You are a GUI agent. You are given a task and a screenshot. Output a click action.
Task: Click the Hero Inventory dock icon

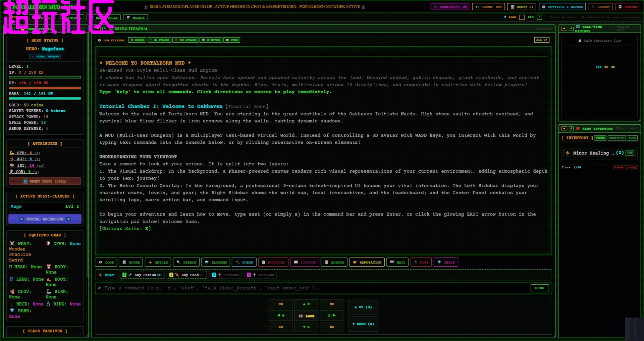(565, 128)
